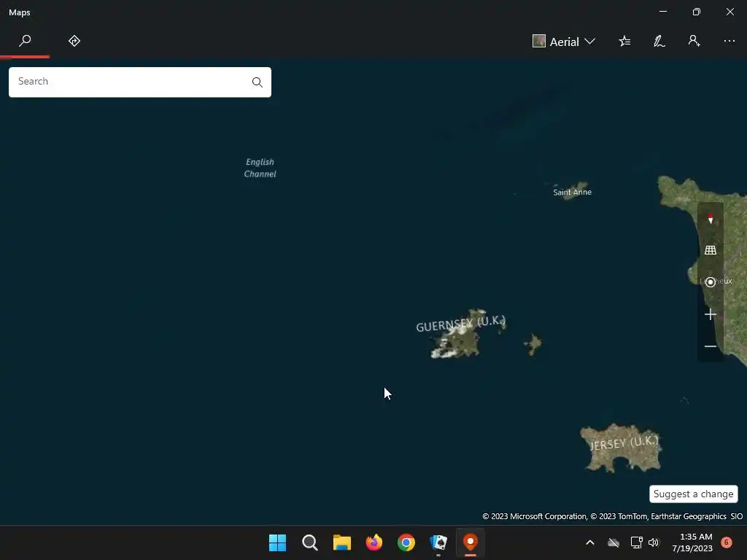
Task: Open network status tray icon
Action: [x=636, y=542]
